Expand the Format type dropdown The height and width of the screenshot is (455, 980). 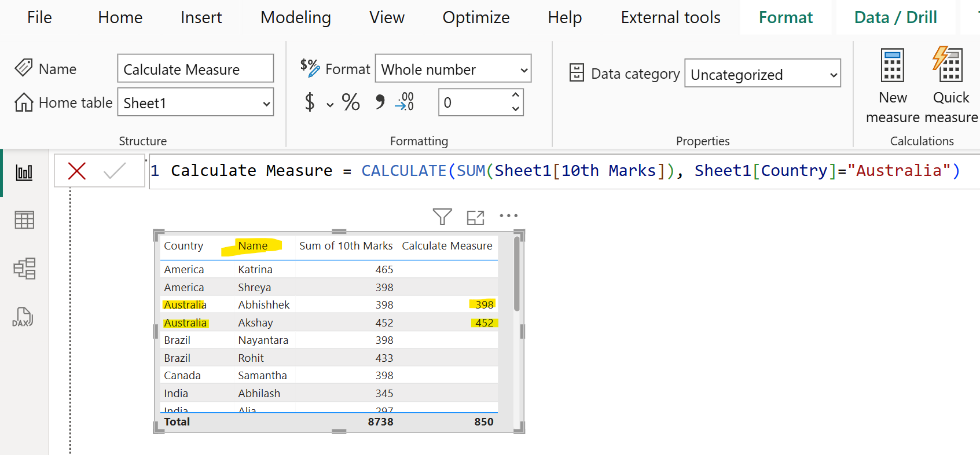pyautogui.click(x=524, y=70)
